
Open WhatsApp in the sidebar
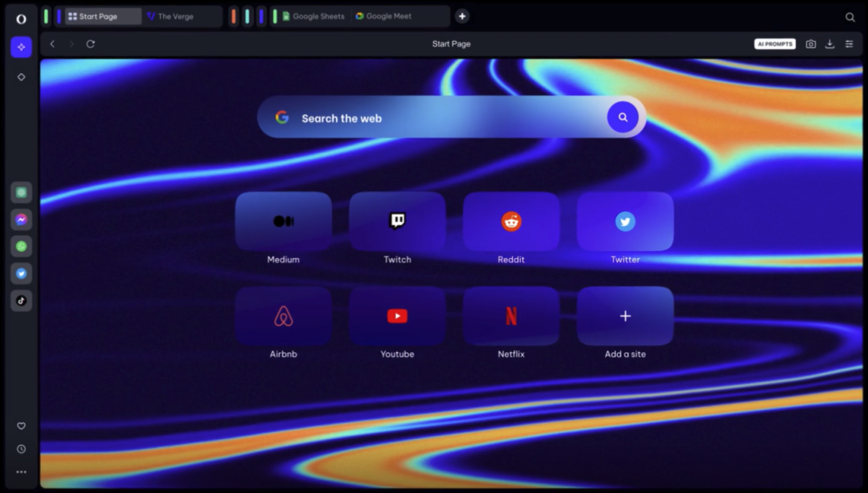click(x=21, y=246)
